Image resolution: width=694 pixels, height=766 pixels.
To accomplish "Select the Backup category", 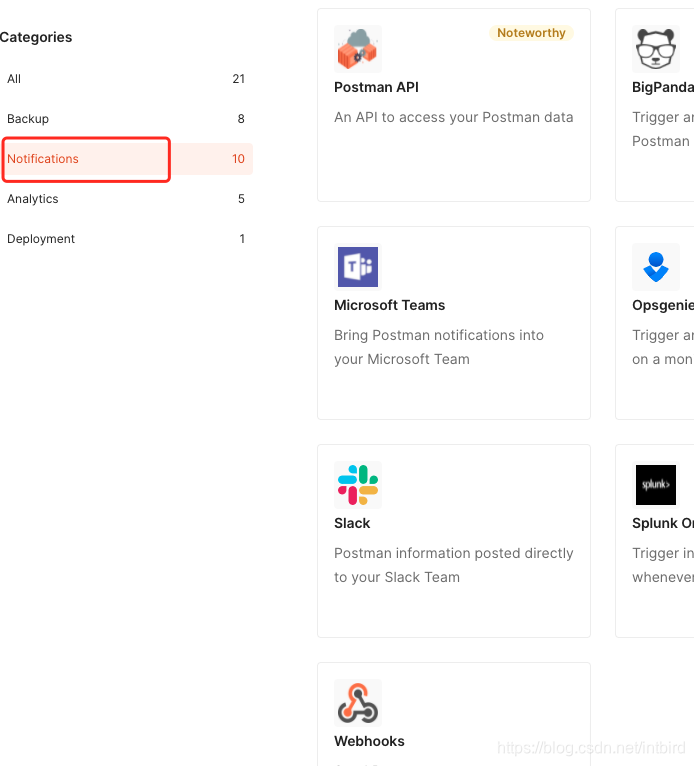I will click(126, 119).
